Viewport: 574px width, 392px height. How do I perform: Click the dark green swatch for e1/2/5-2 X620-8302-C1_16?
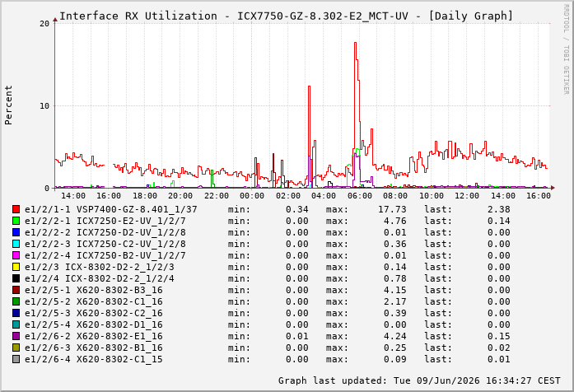pyautogui.click(x=16, y=301)
